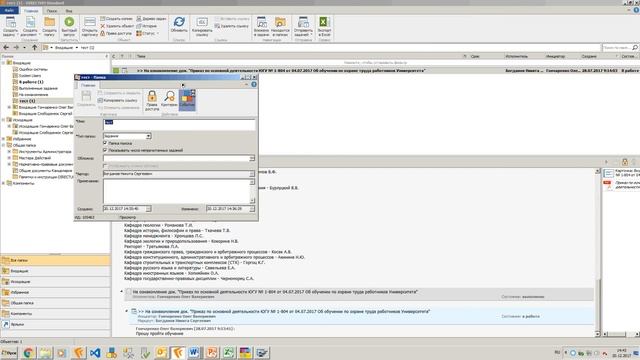
Task: Click the Обновить refresh icon
Action: pyautogui.click(x=179, y=25)
